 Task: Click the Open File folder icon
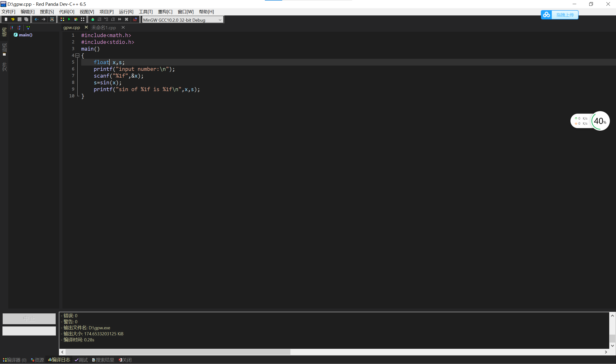(13, 19)
